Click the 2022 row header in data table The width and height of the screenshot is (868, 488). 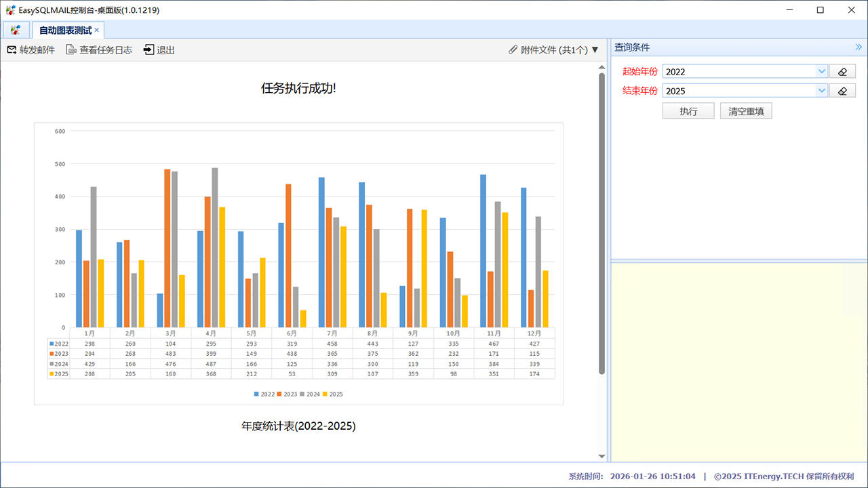(x=59, y=344)
